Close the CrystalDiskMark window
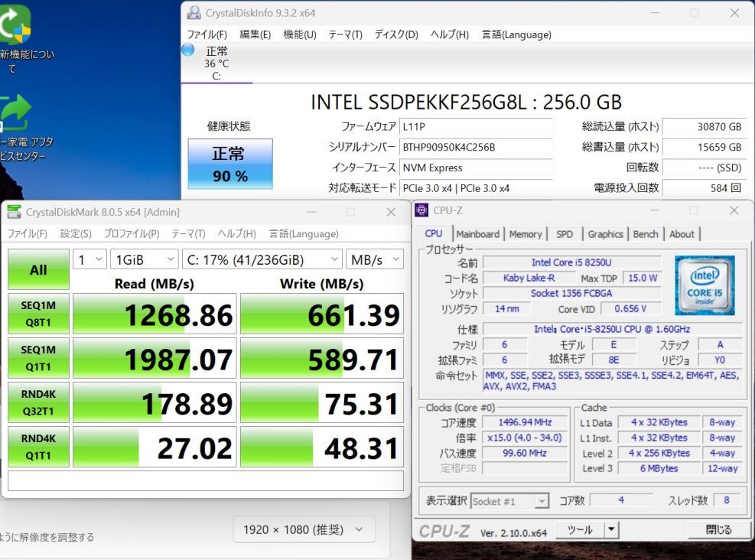The width and height of the screenshot is (755, 560). (390, 212)
